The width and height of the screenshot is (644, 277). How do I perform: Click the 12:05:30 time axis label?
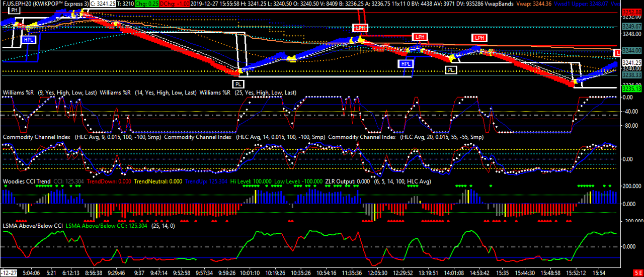(377, 272)
